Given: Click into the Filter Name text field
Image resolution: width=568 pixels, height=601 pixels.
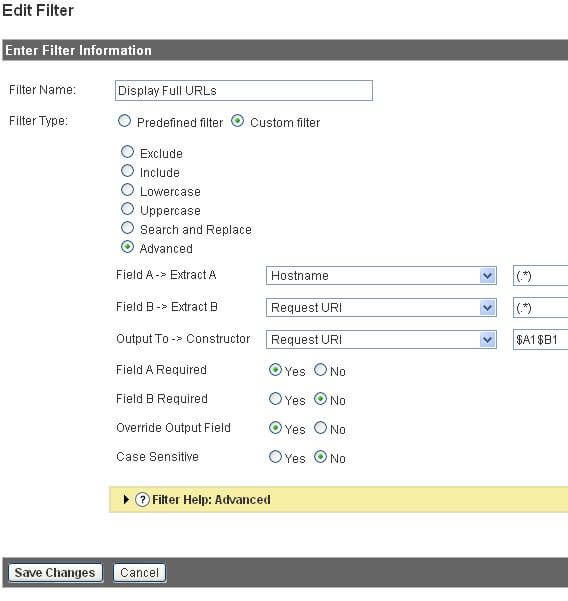Looking at the screenshot, I should 244,90.
